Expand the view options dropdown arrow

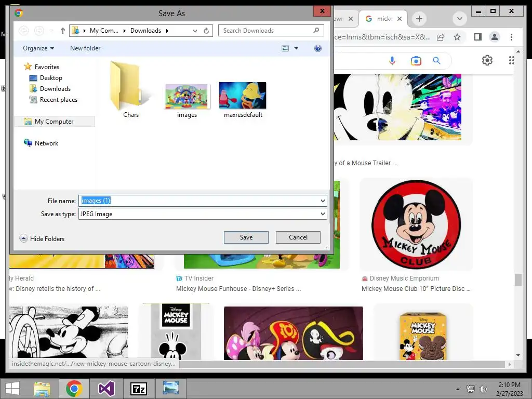click(x=296, y=48)
